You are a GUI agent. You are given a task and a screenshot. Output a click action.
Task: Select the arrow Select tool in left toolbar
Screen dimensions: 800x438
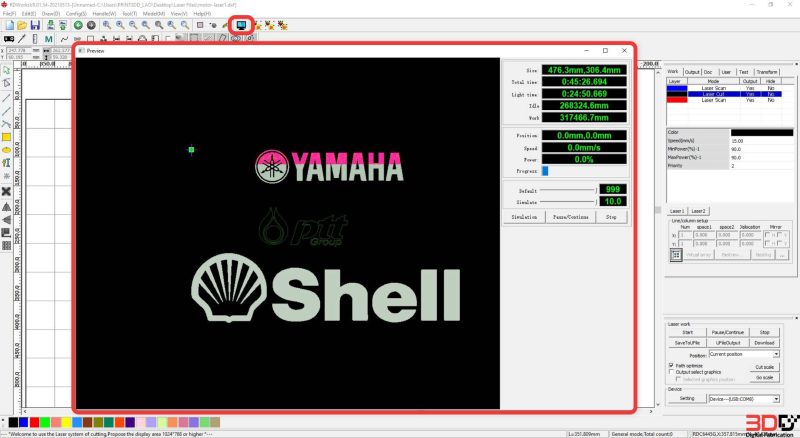click(x=6, y=70)
